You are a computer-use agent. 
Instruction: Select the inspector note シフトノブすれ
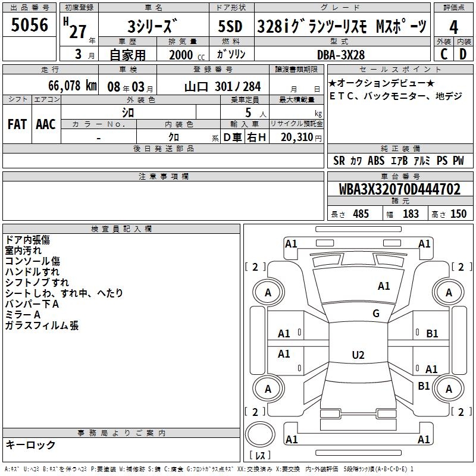pos(37,282)
